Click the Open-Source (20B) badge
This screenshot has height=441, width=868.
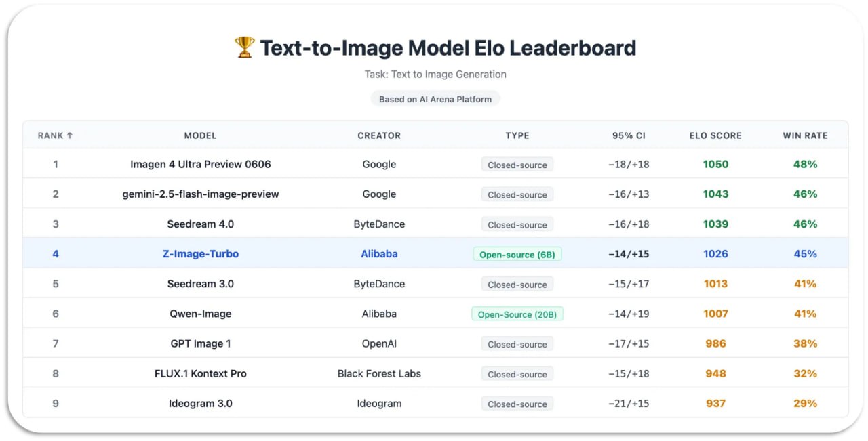(517, 314)
